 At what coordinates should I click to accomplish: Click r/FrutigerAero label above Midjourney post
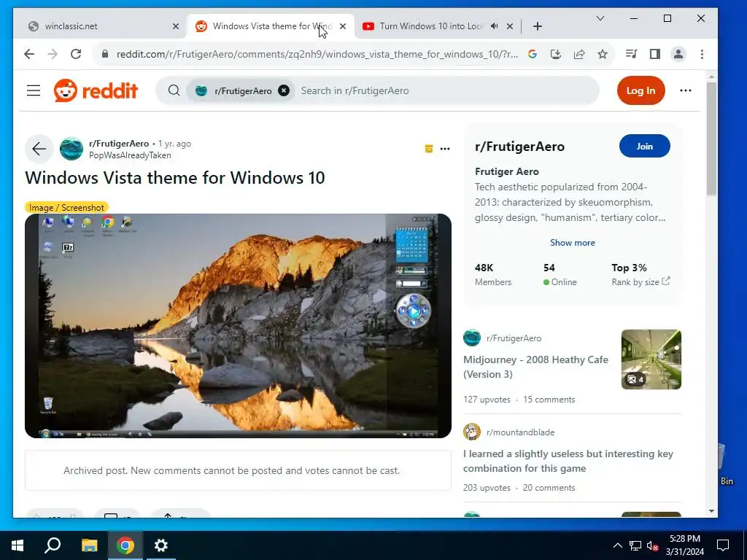(514, 338)
